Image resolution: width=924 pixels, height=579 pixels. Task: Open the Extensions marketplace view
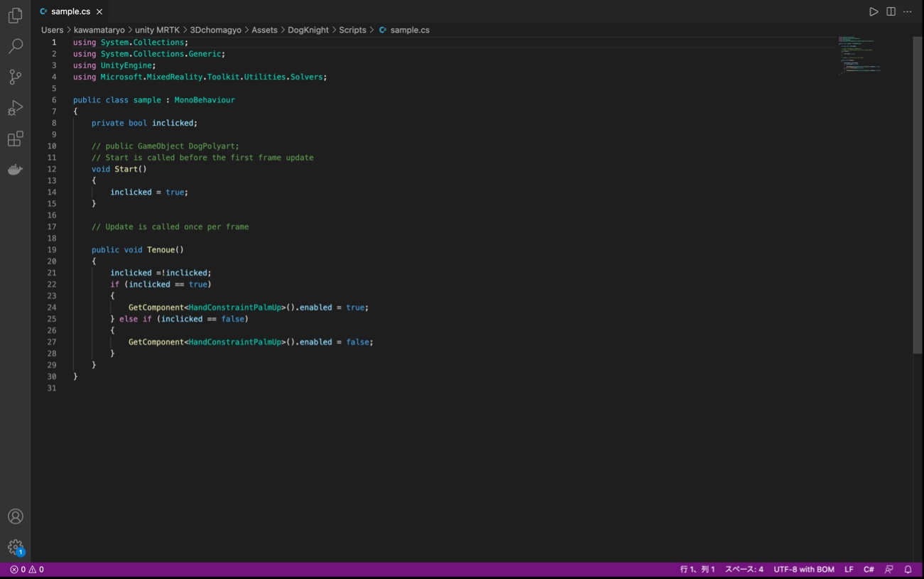coord(15,139)
